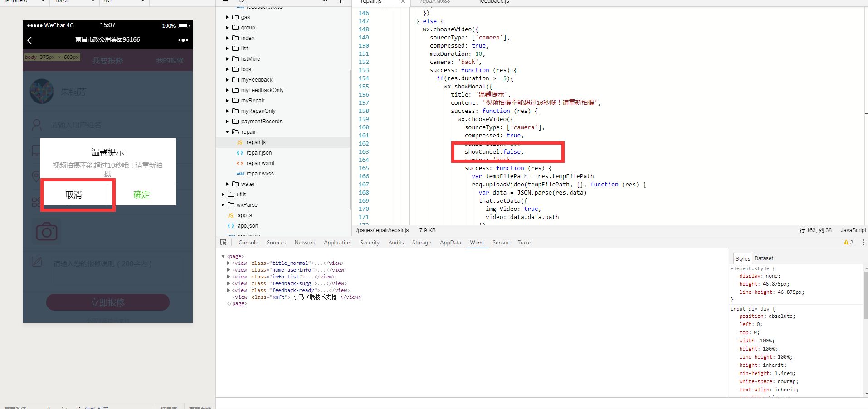Viewport: 868px width, 409px height.
Task: Expand the myFeedback folder
Action: point(228,80)
